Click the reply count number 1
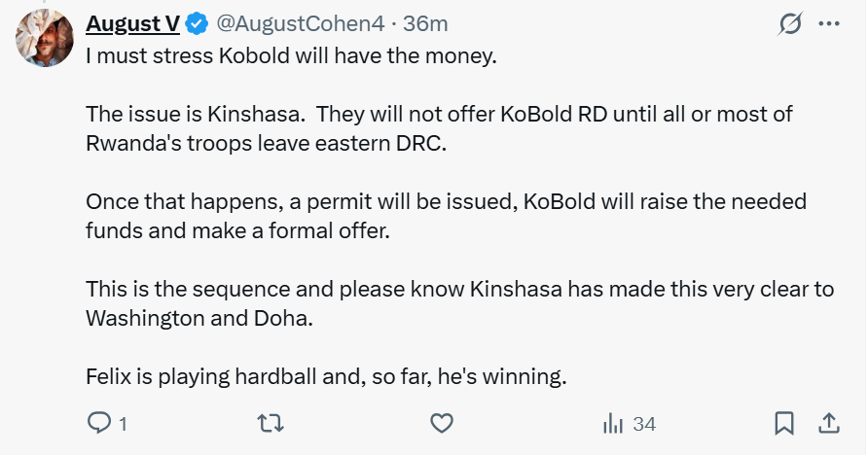Viewport: 868px width, 455px height. [123, 424]
